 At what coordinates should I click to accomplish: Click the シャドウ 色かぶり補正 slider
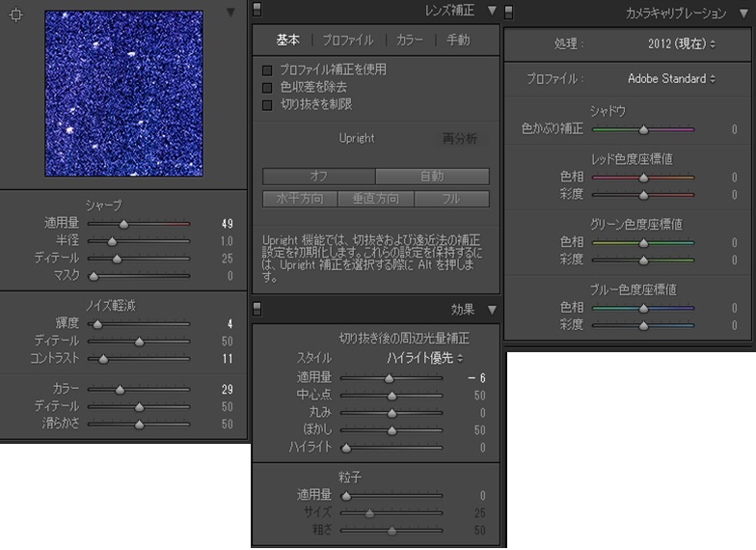coord(643,129)
